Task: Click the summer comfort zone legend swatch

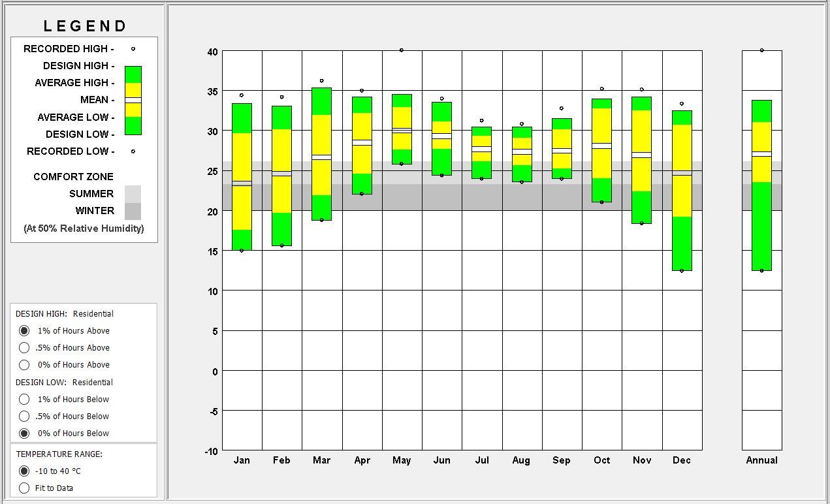Action: 133,194
